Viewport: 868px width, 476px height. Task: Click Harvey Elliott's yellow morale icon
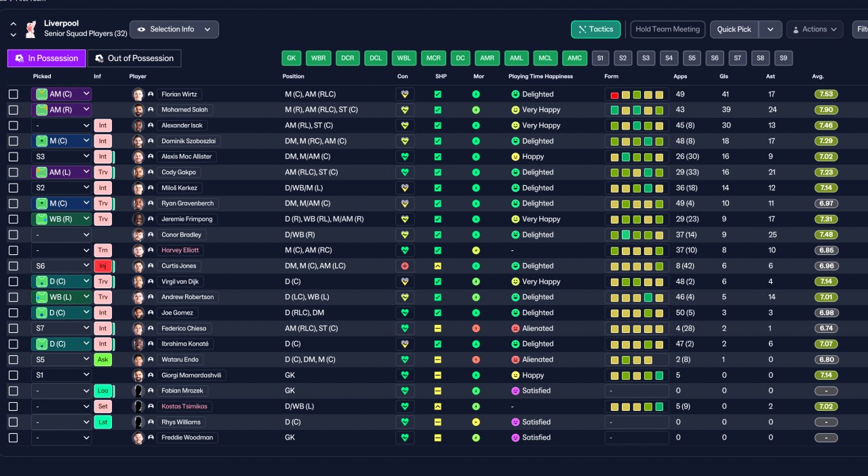pos(476,250)
